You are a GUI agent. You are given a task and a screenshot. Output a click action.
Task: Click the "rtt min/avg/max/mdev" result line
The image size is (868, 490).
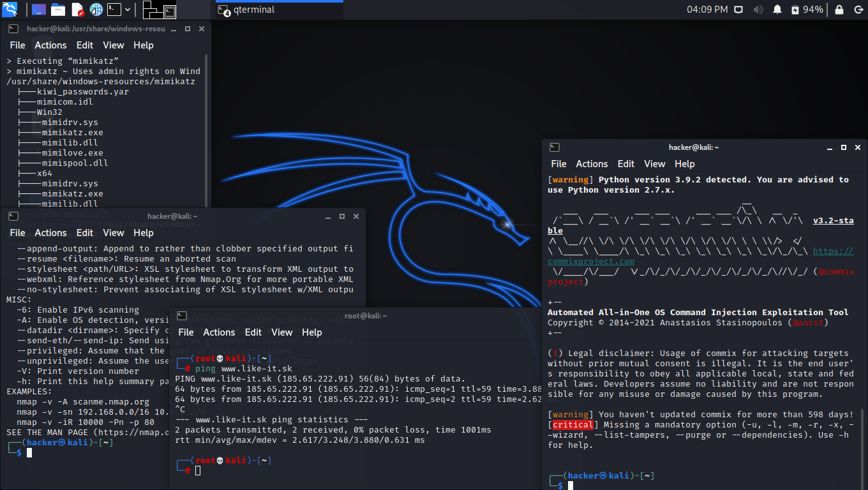[300, 440]
